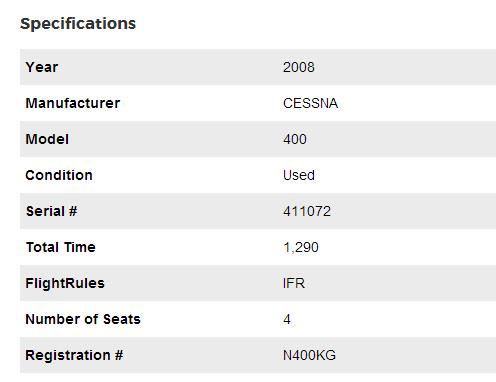Viewport: 496px width, 382px height.
Task: Select the FlightRules label
Action: [65, 283]
